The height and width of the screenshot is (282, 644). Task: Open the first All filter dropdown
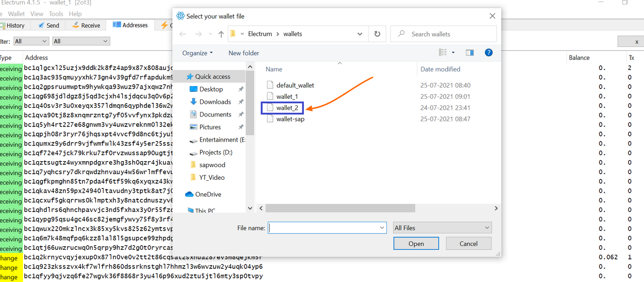coord(31,41)
